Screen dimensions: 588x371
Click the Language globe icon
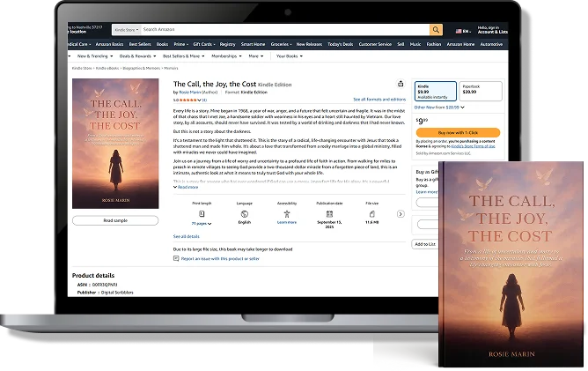coord(245,214)
